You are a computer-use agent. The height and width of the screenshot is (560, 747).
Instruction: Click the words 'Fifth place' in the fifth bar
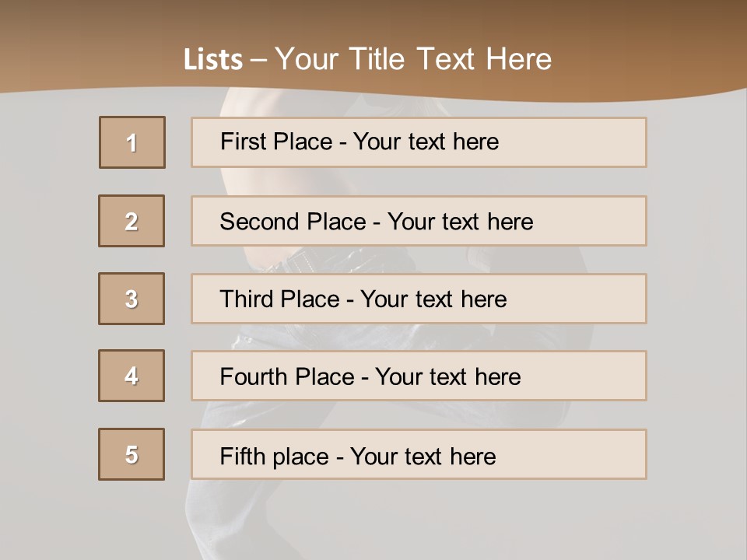click(275, 457)
